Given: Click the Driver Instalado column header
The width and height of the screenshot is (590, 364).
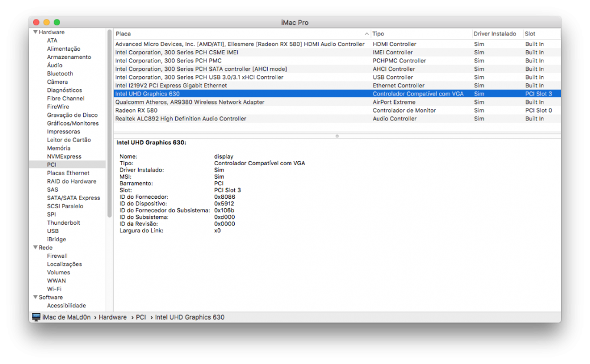Looking at the screenshot, I should pyautogui.click(x=497, y=34).
